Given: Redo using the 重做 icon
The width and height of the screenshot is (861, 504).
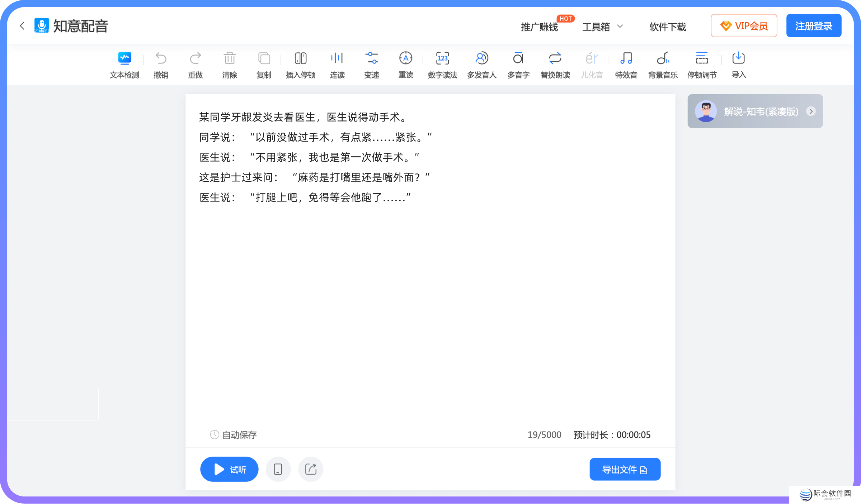Looking at the screenshot, I should (195, 65).
